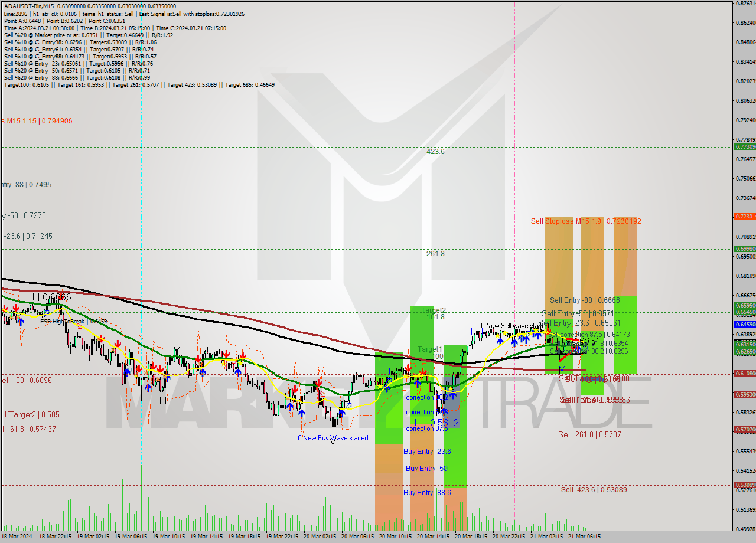Click the '19 Mar 06:15' time axis label
This screenshot has height=543, width=756.
pos(130,537)
